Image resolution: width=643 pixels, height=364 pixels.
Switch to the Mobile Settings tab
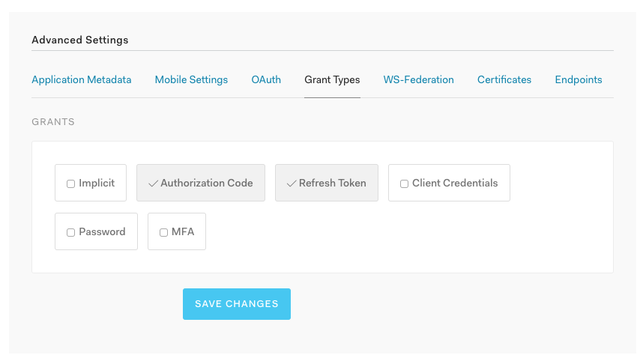click(x=191, y=79)
